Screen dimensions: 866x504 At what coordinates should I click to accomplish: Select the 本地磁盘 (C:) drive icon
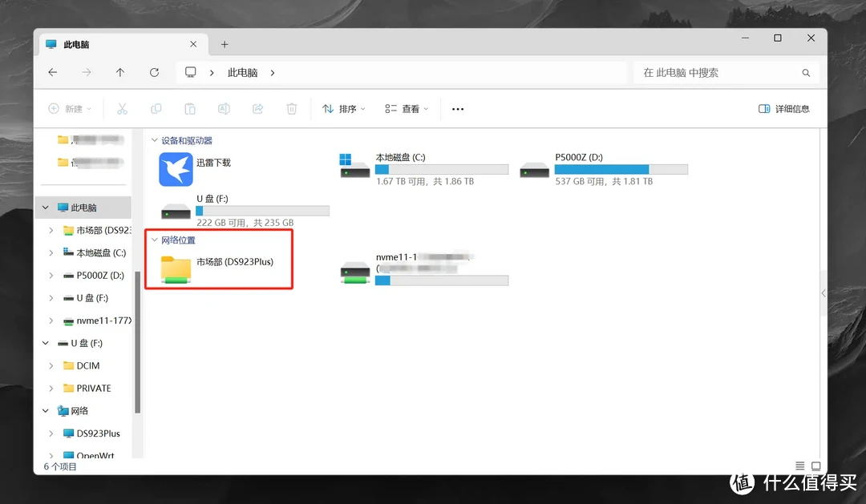pyautogui.click(x=354, y=166)
